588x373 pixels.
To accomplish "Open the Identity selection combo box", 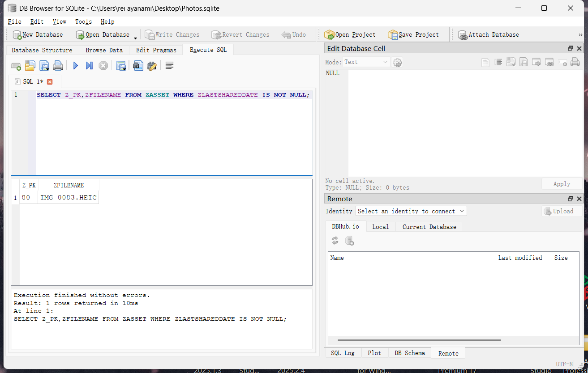I will (411, 211).
